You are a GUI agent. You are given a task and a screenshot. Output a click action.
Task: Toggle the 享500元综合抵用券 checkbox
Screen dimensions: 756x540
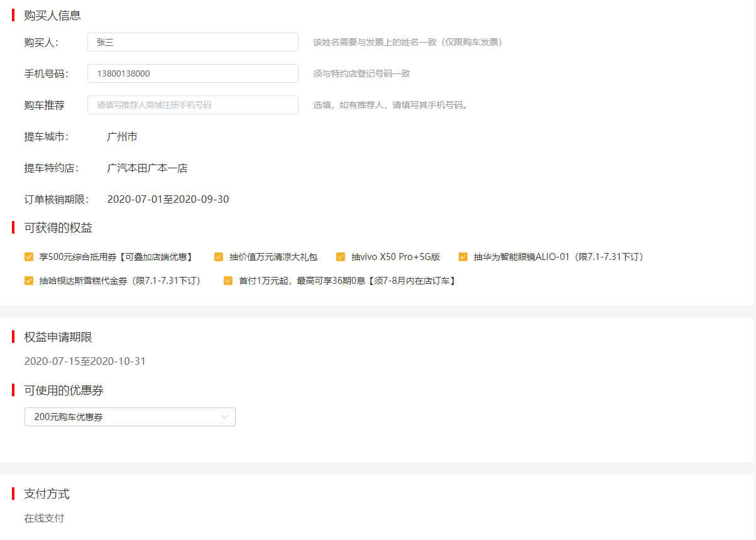click(x=29, y=257)
